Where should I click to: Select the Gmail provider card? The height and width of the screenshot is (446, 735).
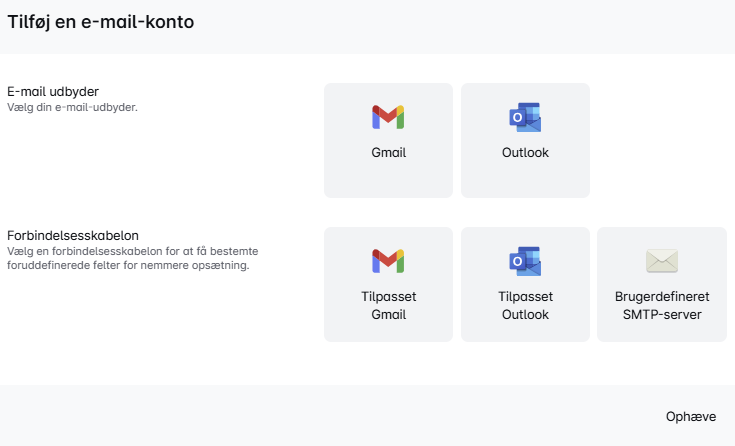click(x=388, y=140)
